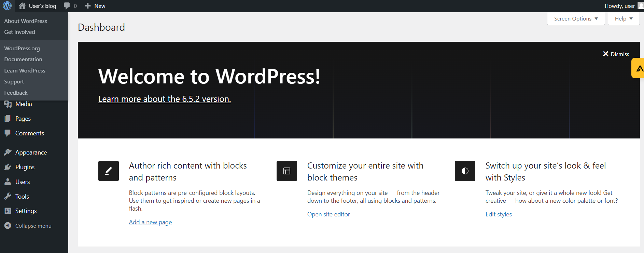
Task: Expand the Screen Options dropdown
Action: [x=576, y=19]
